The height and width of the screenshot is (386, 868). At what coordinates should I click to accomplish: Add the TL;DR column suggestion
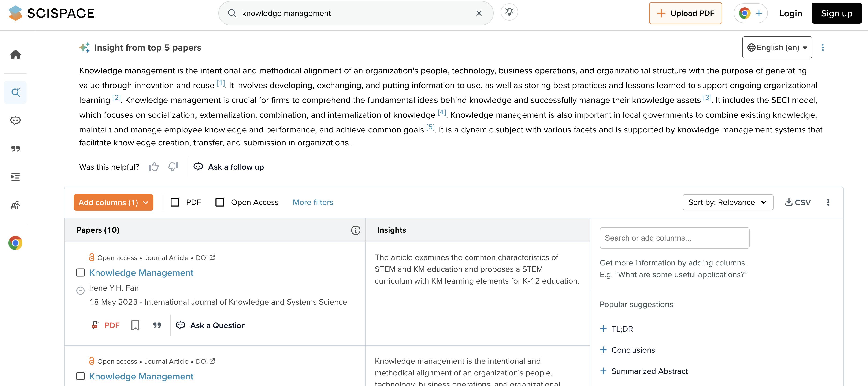tap(616, 329)
